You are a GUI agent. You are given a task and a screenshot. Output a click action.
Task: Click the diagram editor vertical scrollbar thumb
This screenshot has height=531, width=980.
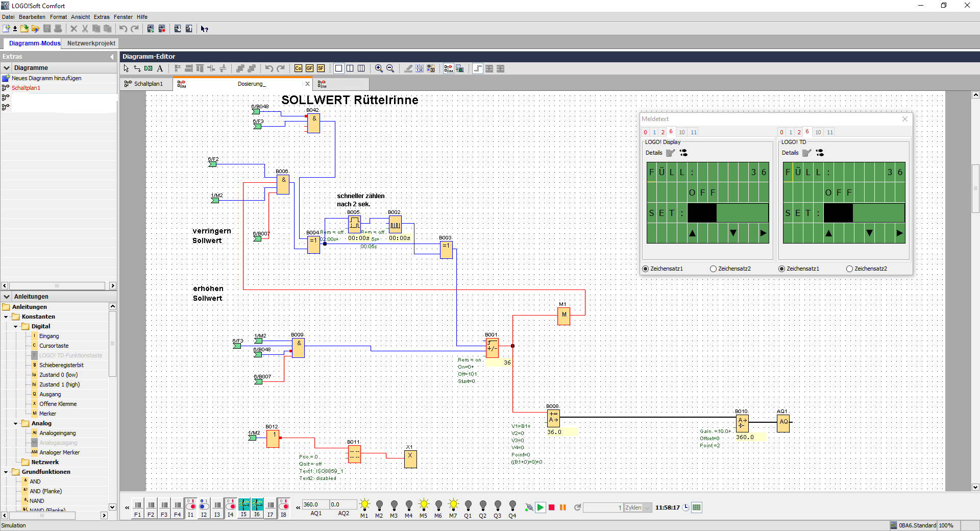click(975, 188)
